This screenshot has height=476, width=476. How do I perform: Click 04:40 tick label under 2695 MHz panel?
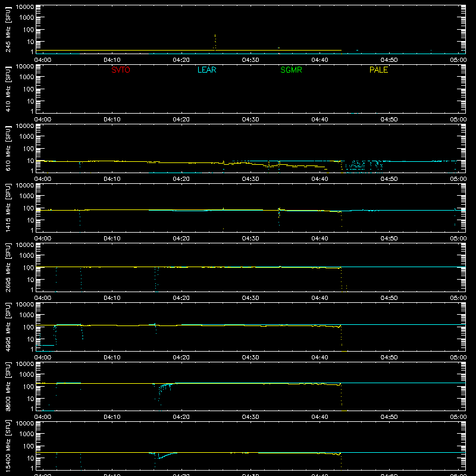(320, 298)
